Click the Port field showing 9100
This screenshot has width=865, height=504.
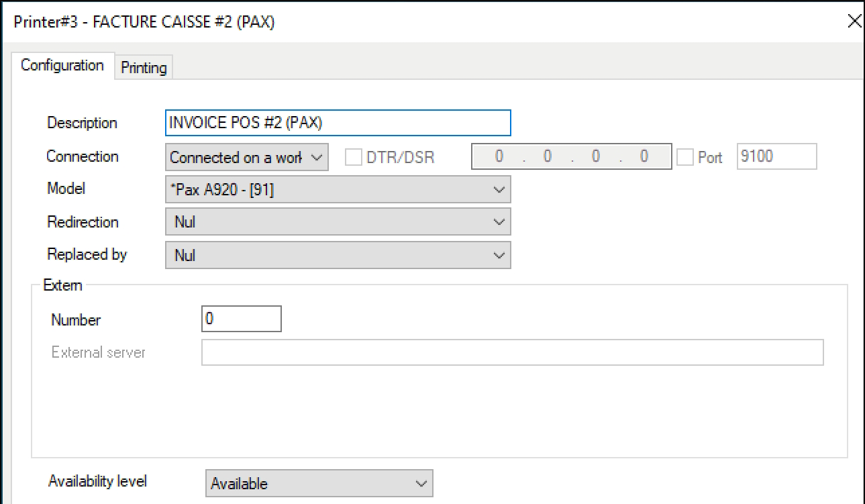(x=776, y=157)
